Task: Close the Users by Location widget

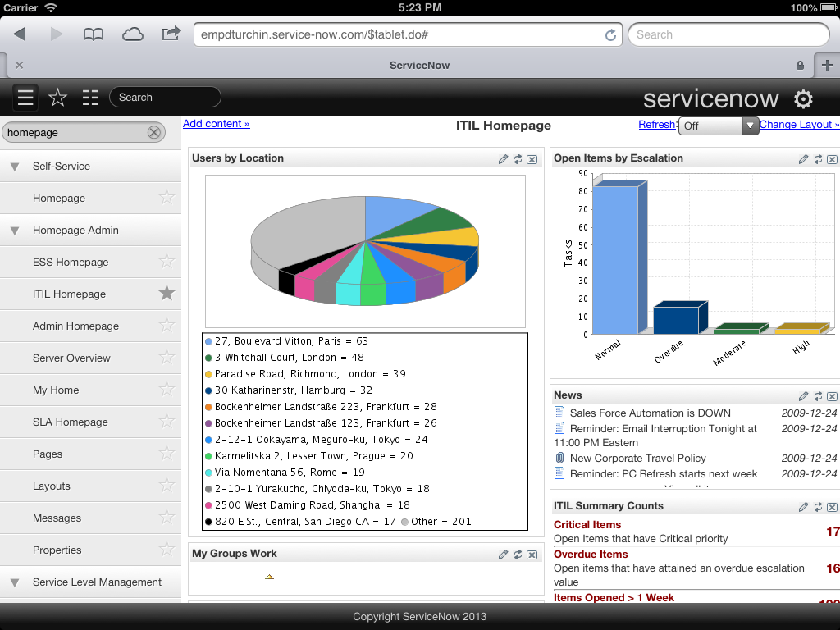Action: [x=532, y=159]
